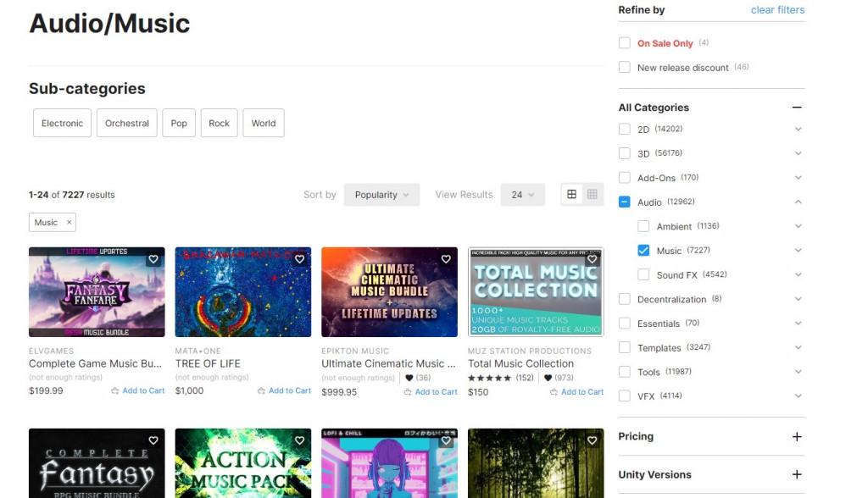Check the 2D category checkbox
The height and width of the screenshot is (498, 868).
[x=625, y=129]
